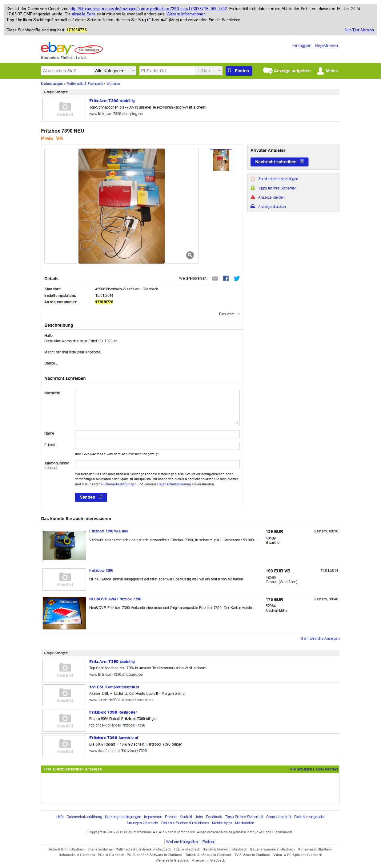Click warning icon Anzeige melden
This screenshot has width=381, height=868.
[x=253, y=197]
